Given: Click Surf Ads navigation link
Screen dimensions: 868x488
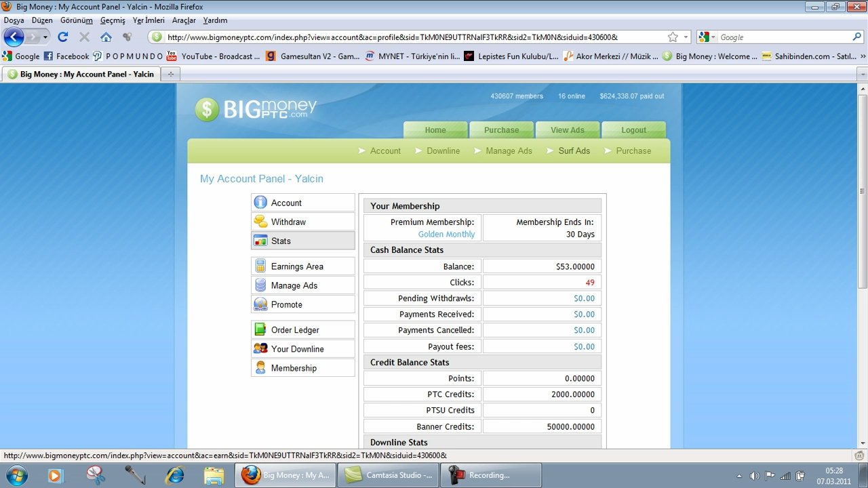Looking at the screenshot, I should (574, 150).
